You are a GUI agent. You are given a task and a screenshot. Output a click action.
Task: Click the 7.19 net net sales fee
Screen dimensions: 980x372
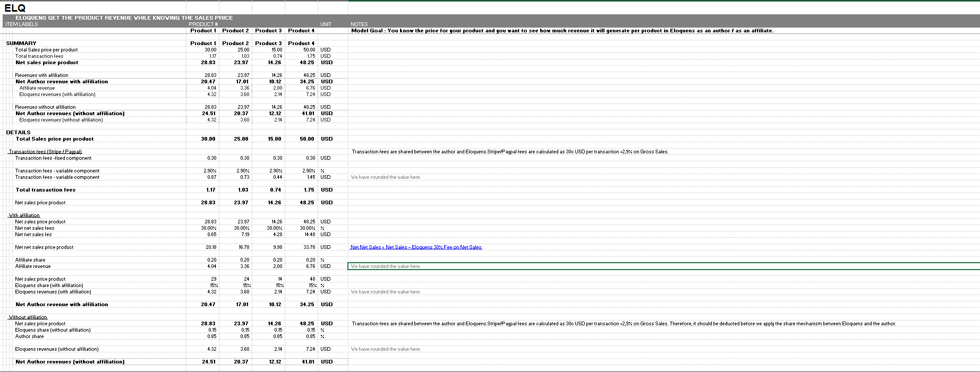[x=245, y=235]
